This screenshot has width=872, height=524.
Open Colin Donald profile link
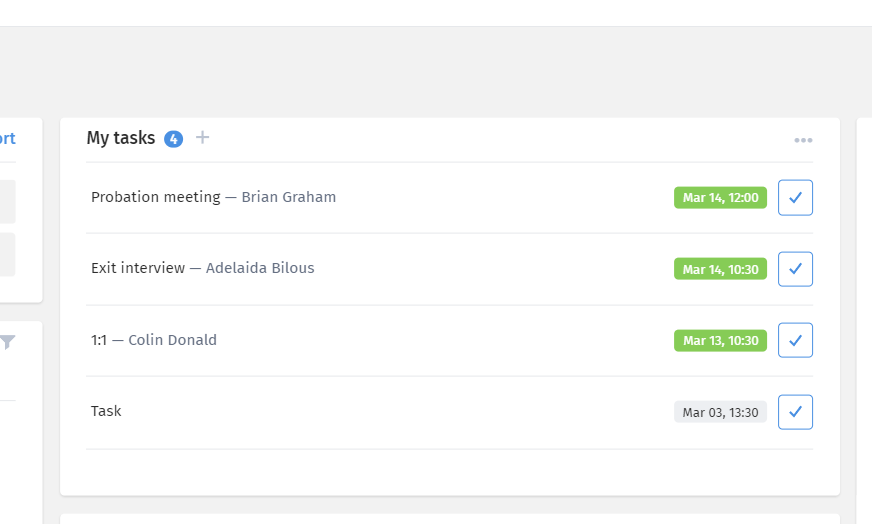pos(172,340)
